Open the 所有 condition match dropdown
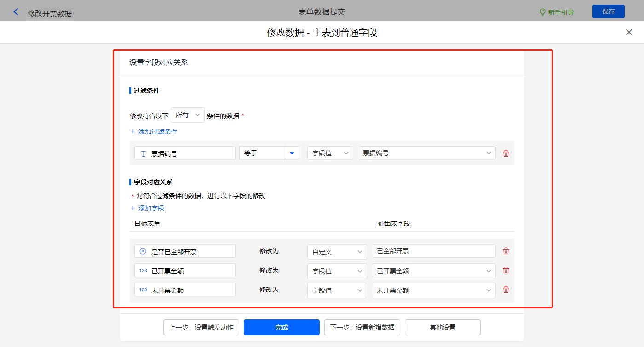Viewport: 644px width, 347px height. coord(188,115)
